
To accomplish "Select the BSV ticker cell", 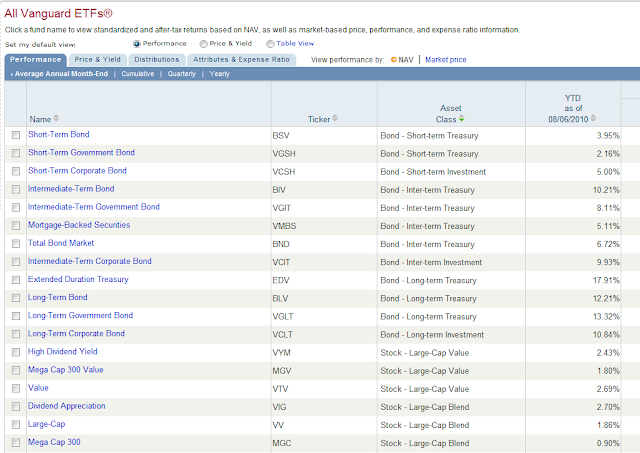I will tap(281, 135).
